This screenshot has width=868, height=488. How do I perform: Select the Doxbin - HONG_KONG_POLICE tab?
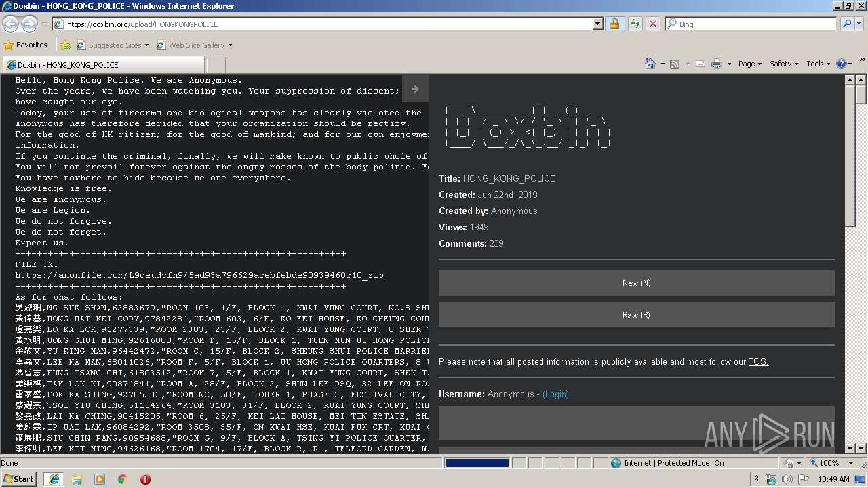click(x=103, y=65)
